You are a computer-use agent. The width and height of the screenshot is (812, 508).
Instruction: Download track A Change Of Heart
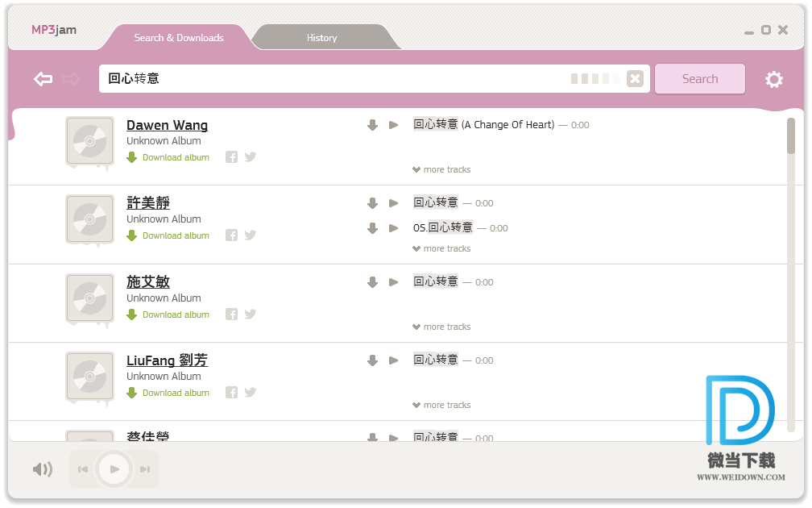point(372,125)
